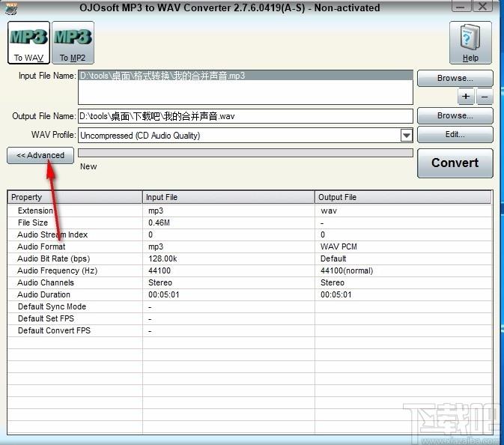This screenshot has height=445, width=504.
Task: Browse for the output file location
Action: (x=455, y=115)
